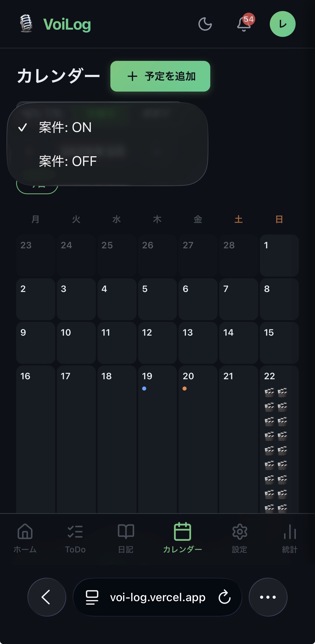Reload the page with the refresh icon
The height and width of the screenshot is (644, 315).
coord(225,597)
